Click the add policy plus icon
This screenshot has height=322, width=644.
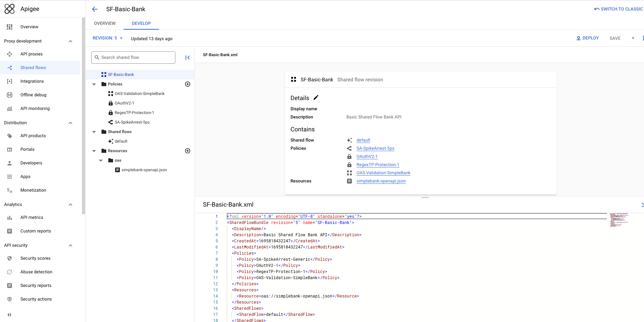pos(187,84)
